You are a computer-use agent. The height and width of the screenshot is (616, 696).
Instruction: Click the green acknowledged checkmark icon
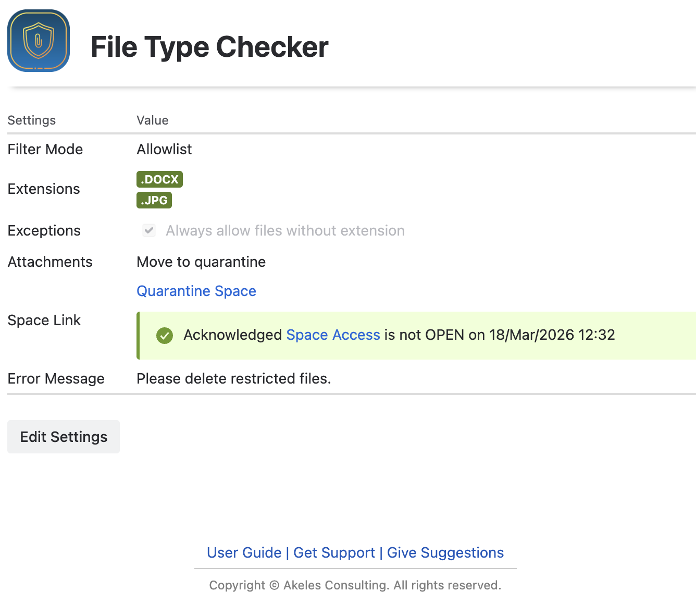[165, 336]
